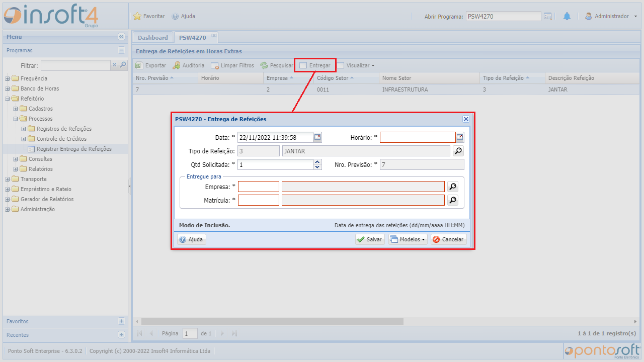Click the Cancelar button
This screenshot has width=644, height=362.
[x=448, y=239]
